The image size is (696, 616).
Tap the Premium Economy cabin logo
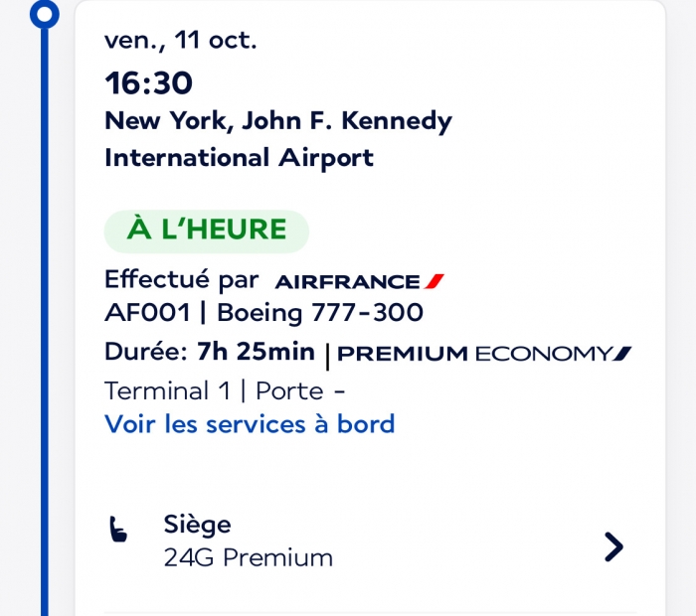tap(484, 354)
